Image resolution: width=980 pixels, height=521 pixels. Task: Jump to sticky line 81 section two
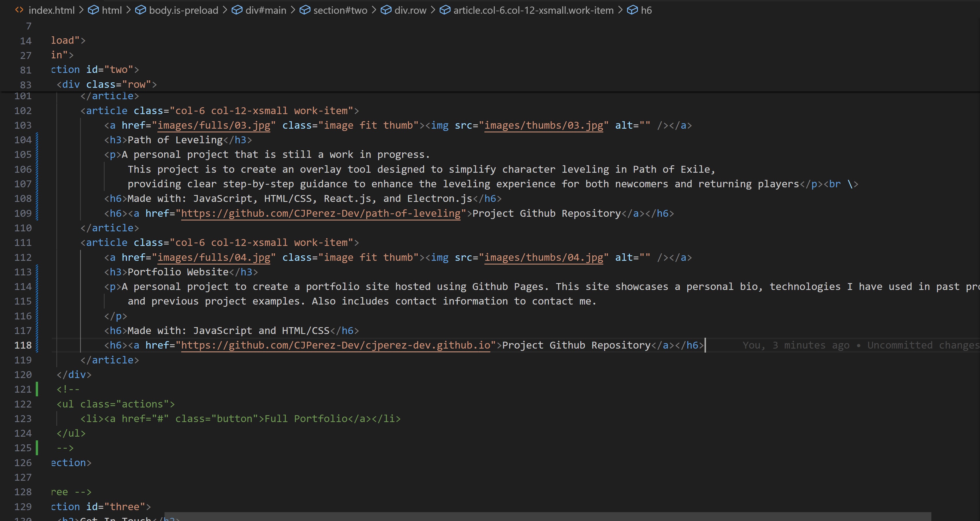coord(95,69)
